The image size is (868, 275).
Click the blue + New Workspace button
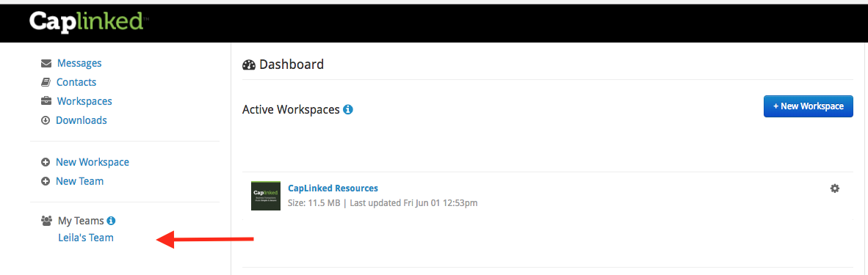[809, 106]
